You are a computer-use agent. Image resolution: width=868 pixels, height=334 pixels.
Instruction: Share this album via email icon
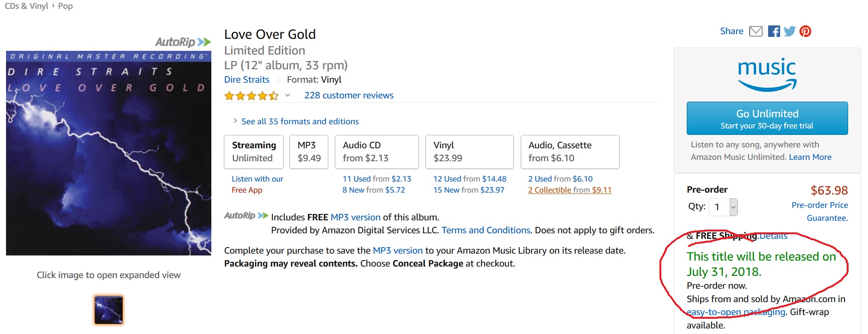coord(756,31)
